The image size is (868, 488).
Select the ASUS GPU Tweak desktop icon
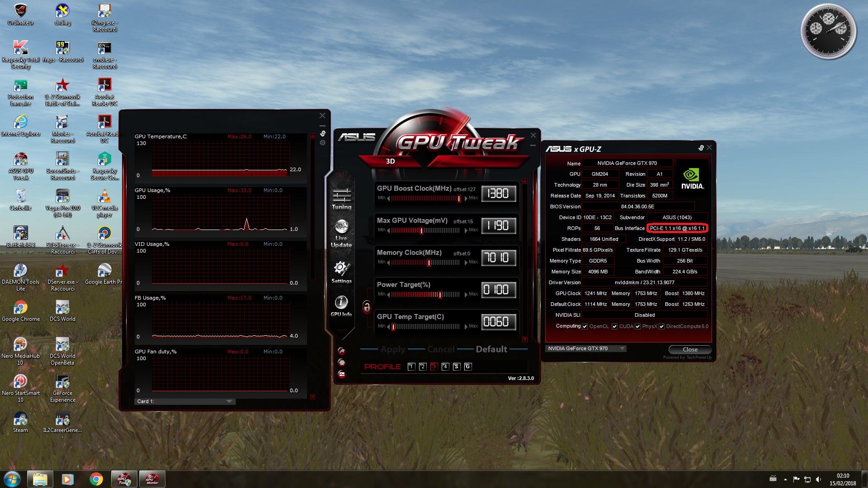[x=21, y=166]
